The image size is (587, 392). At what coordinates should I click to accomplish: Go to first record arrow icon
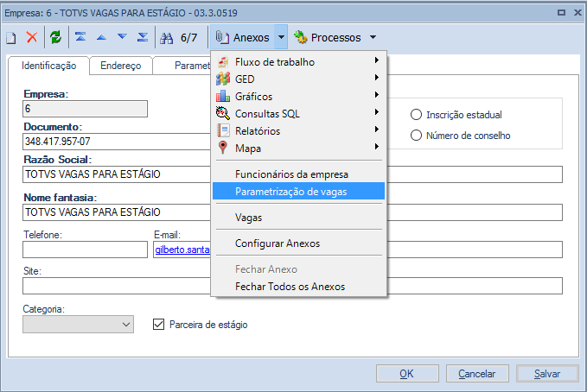pyautogui.click(x=80, y=37)
